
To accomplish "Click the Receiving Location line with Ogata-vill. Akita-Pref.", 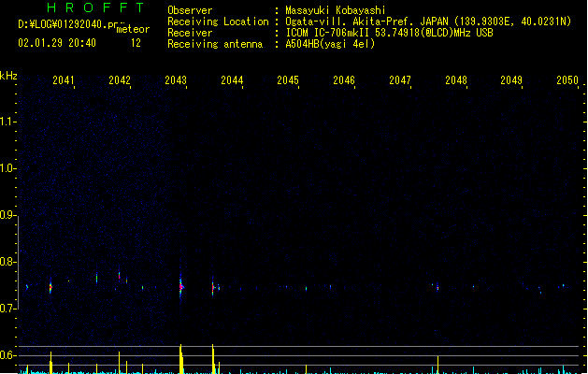I will point(428,22).
